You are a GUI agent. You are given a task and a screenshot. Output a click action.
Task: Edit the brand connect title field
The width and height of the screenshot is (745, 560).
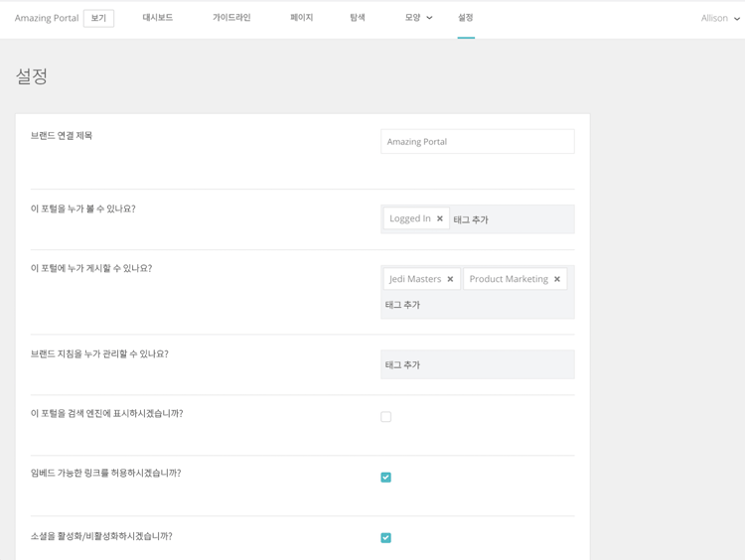click(478, 142)
